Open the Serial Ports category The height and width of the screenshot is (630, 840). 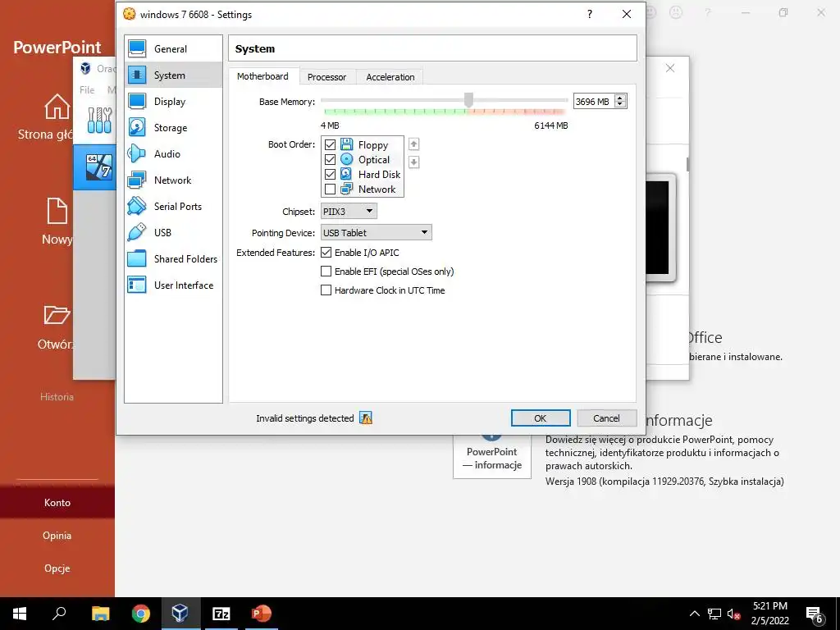point(173,206)
